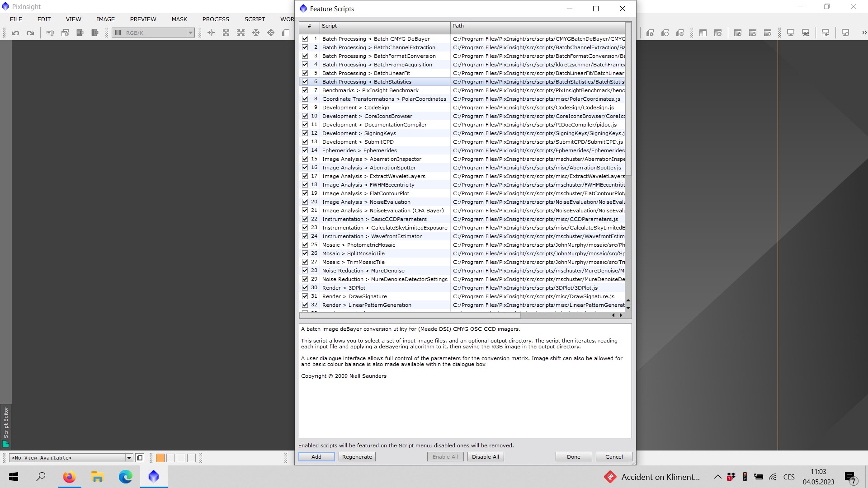Viewport: 868px width, 488px height.
Task: Select the Render > DrawSignature row
Action: pyautogui.click(x=462, y=296)
